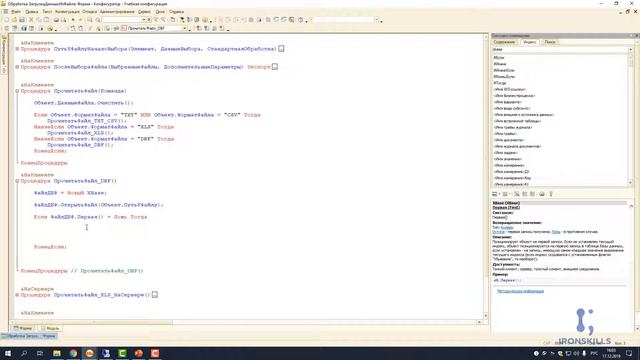The height and width of the screenshot is (360, 640).
Task: Switch to the Индекс help tab
Action: (529, 42)
